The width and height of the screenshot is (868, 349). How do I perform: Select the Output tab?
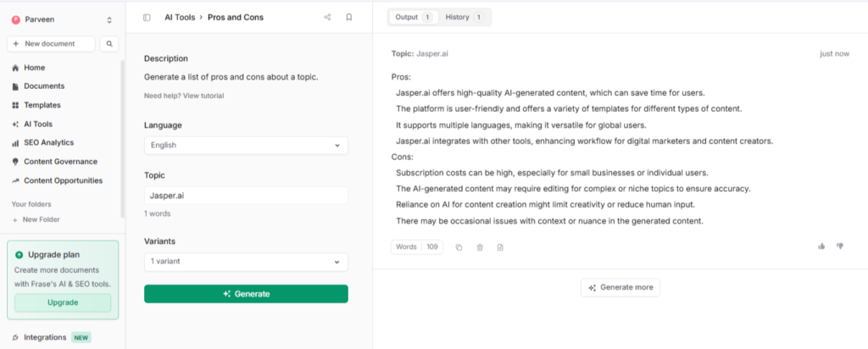click(x=413, y=17)
